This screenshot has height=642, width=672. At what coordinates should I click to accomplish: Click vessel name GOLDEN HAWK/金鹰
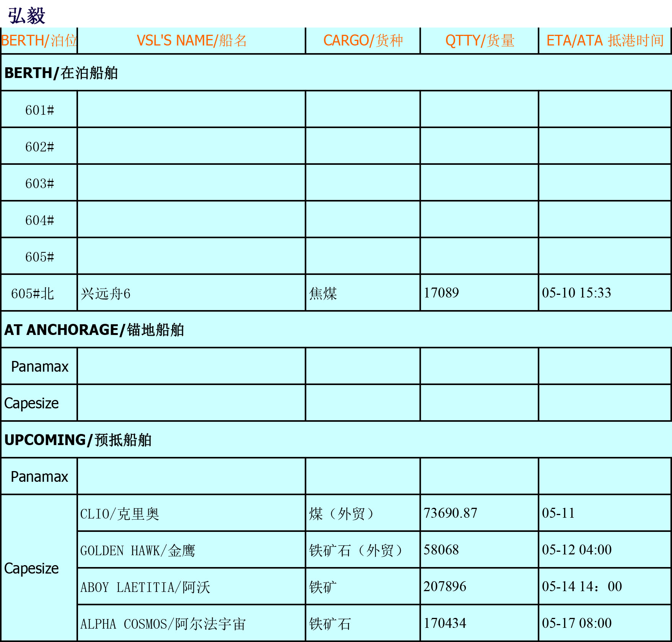[138, 550]
